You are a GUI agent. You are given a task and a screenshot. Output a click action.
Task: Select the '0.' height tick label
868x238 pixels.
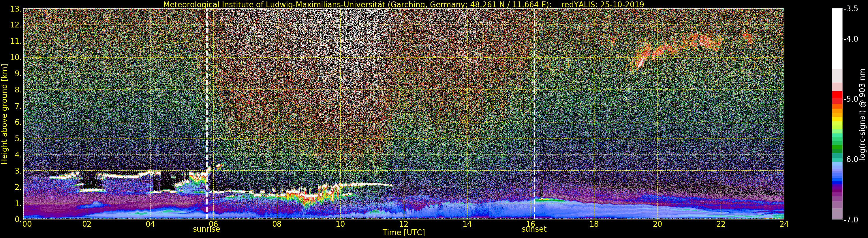pos(18,220)
